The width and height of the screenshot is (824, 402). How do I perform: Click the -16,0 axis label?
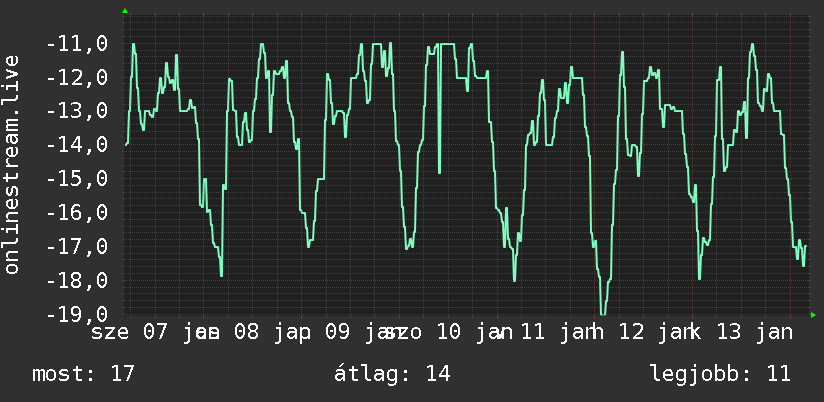[76, 213]
